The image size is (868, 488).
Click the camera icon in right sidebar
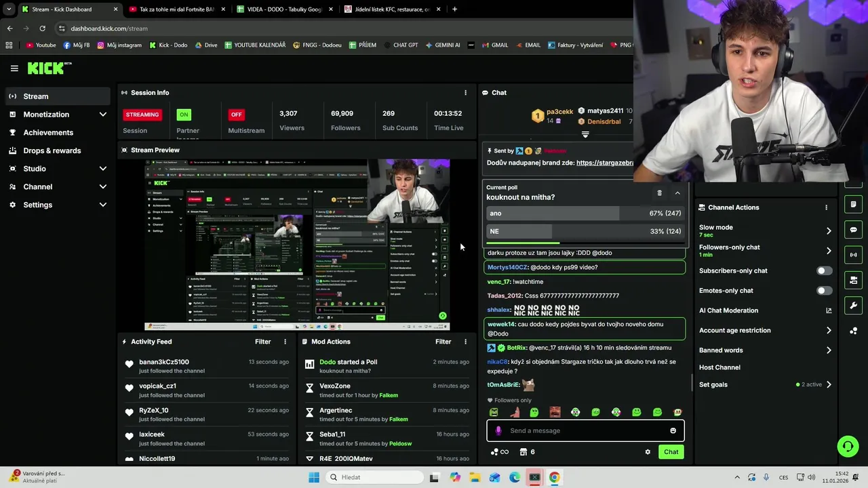click(853, 280)
